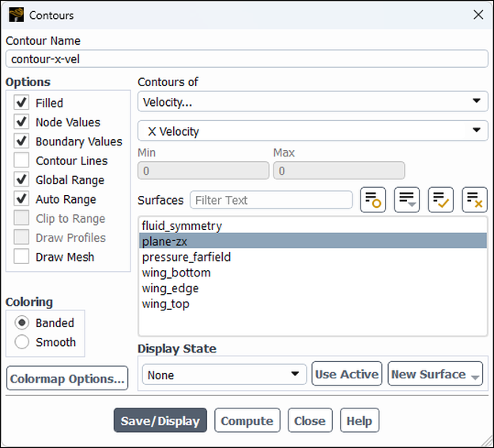Open the New Surface dropdown menu
Viewport: 494px width, 448px height.
(435, 374)
